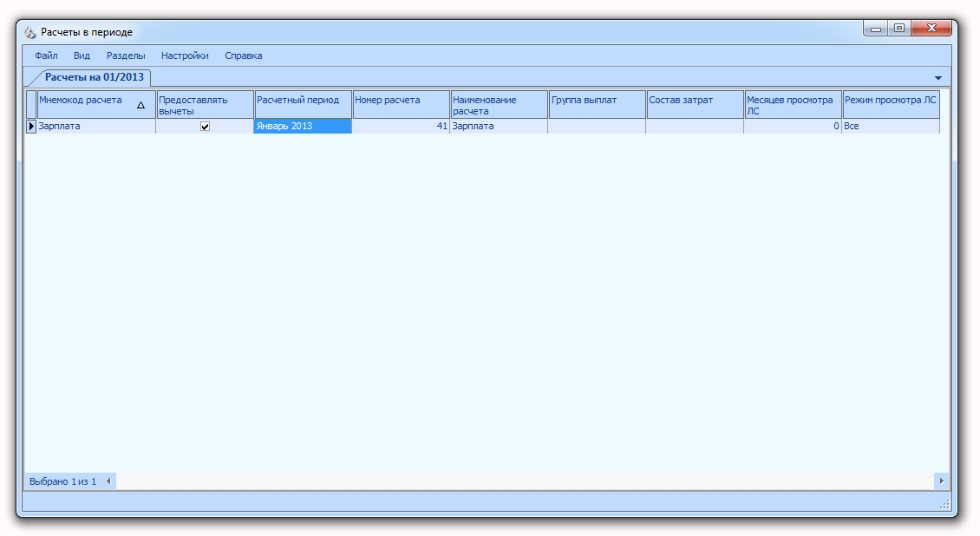Open the Настройки menu

[185, 56]
